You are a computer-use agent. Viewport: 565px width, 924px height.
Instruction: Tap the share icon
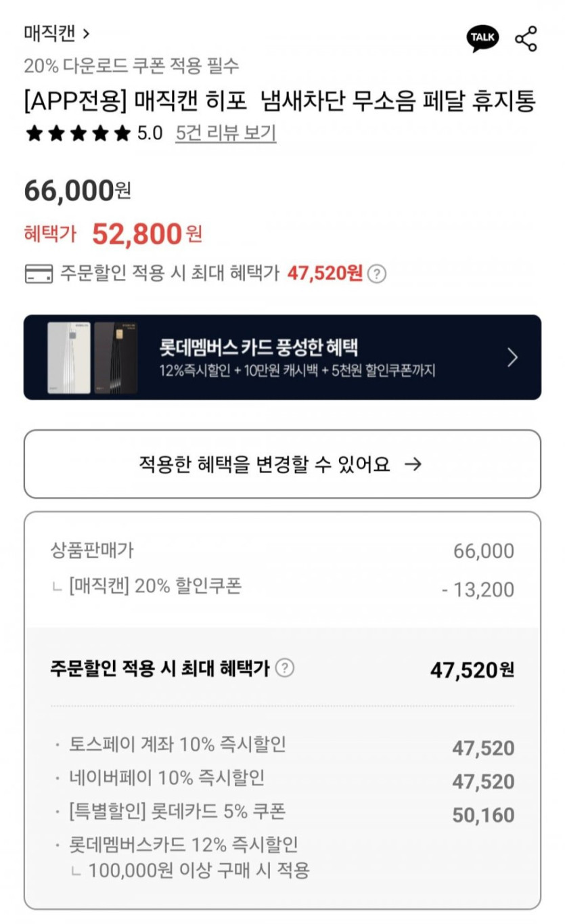tap(526, 39)
